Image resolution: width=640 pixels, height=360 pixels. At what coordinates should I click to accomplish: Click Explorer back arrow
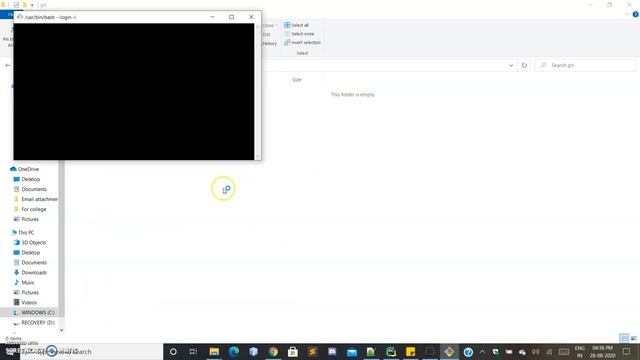pyautogui.click(x=8, y=65)
